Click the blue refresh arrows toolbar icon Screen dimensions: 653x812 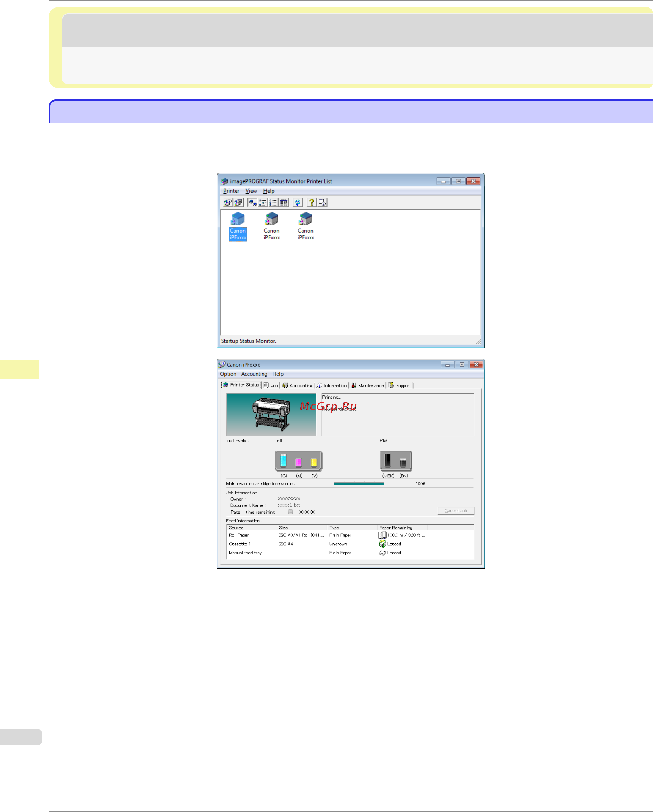coord(298,203)
